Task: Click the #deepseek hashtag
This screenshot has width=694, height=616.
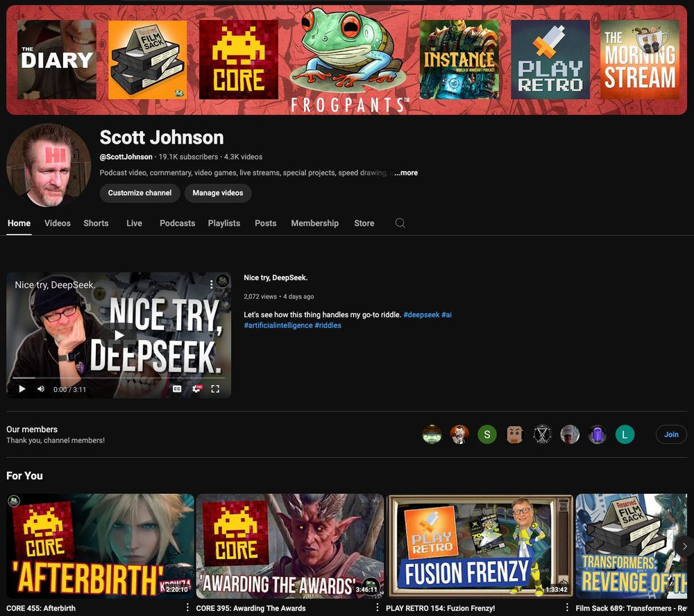Action: (421, 315)
